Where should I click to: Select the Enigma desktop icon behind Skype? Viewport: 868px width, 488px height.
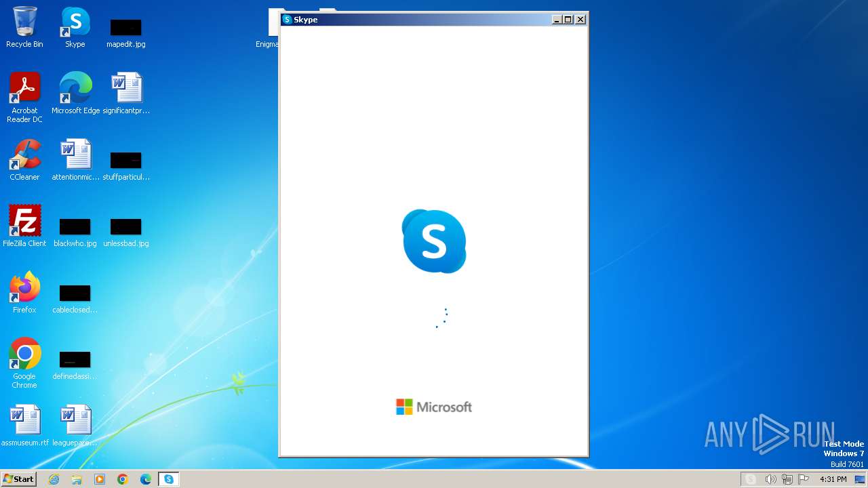click(267, 29)
